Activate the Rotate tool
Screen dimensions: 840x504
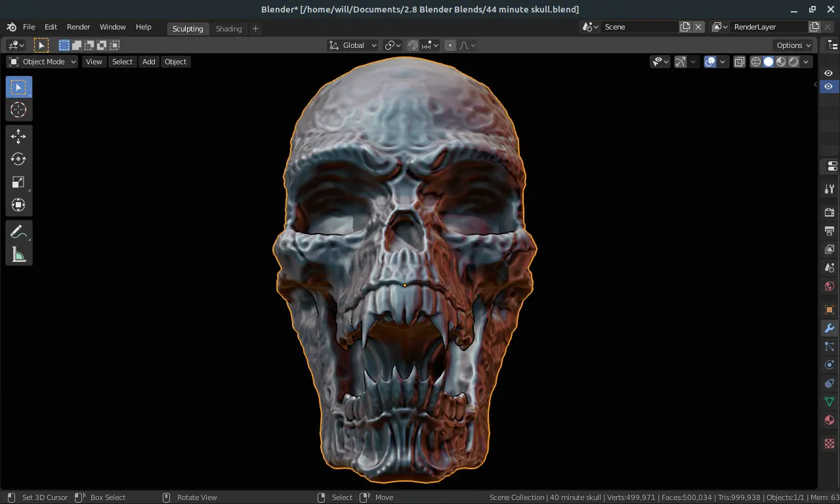[18, 159]
